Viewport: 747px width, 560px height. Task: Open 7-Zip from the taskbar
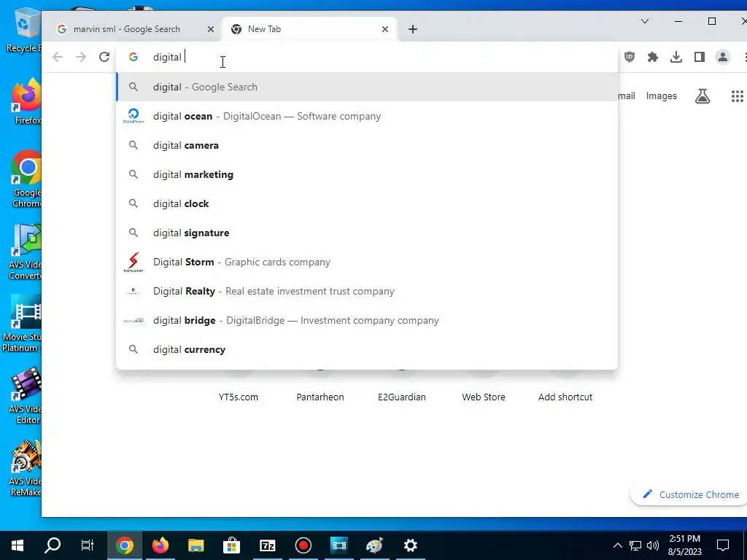coord(267,545)
